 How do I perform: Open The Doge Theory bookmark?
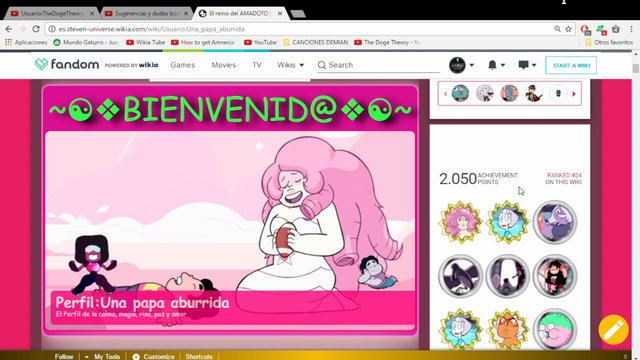[x=387, y=42]
